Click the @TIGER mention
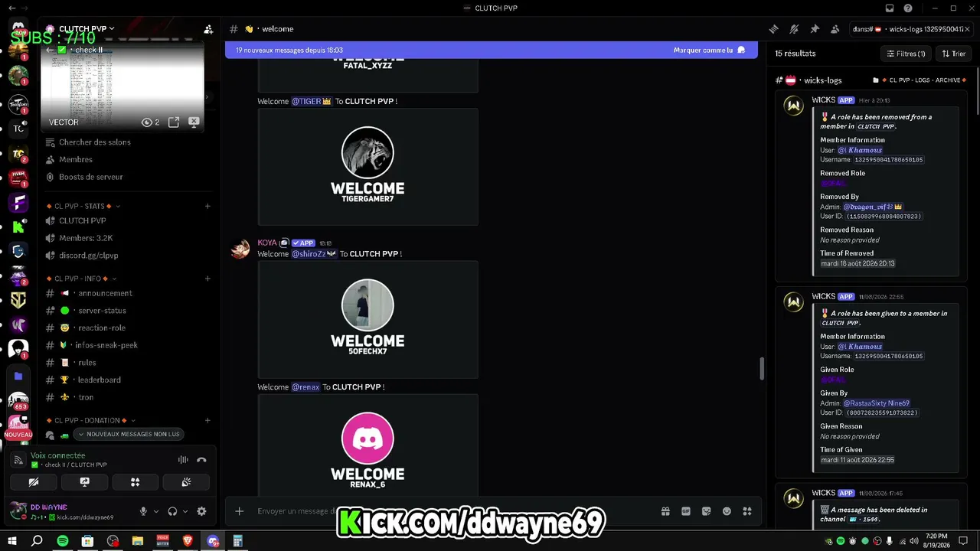Image resolution: width=980 pixels, height=551 pixels. [312, 101]
